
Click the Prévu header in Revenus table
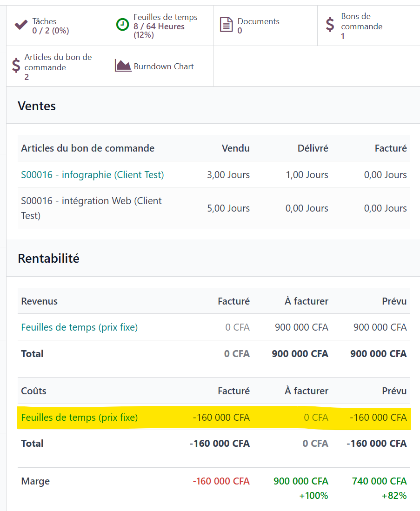(x=394, y=301)
